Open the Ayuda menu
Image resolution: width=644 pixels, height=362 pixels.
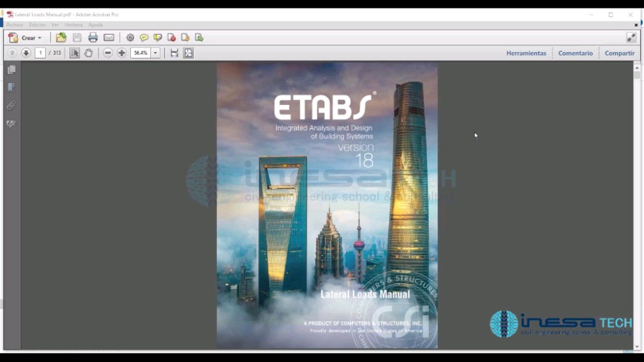pyautogui.click(x=95, y=25)
